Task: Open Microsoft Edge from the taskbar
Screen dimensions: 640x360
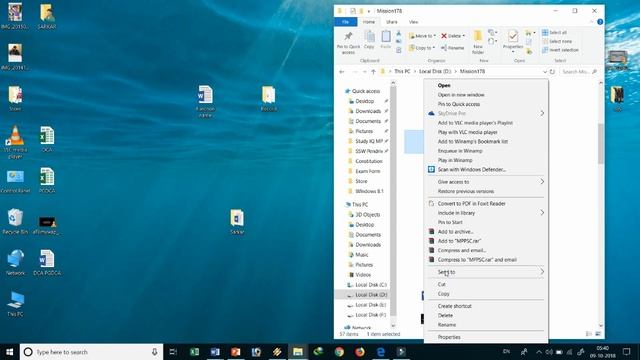Action: pos(380,352)
